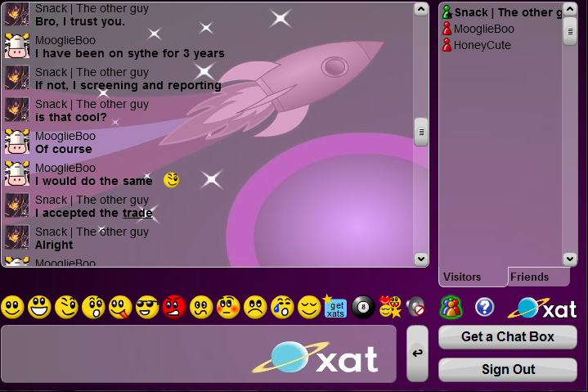Click the down arrow of chat scrollbar

(421, 259)
